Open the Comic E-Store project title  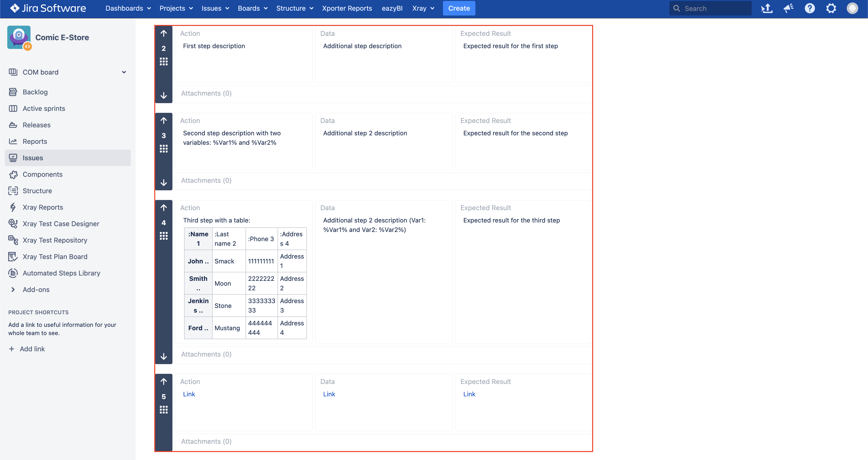pyautogui.click(x=62, y=37)
